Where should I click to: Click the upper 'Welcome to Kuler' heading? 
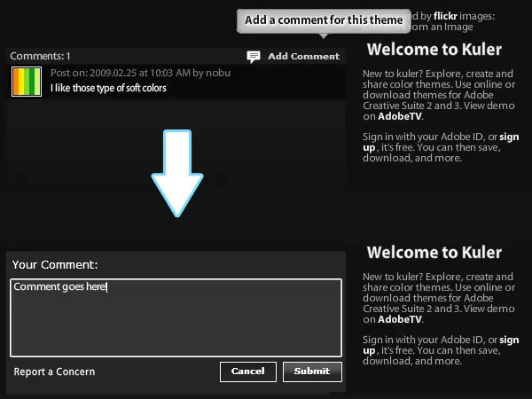[x=434, y=50]
